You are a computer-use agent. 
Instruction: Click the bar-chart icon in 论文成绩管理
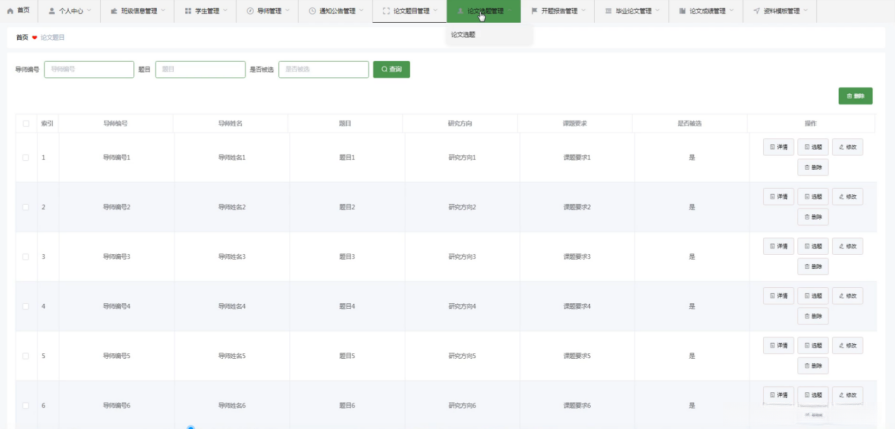pos(682,11)
